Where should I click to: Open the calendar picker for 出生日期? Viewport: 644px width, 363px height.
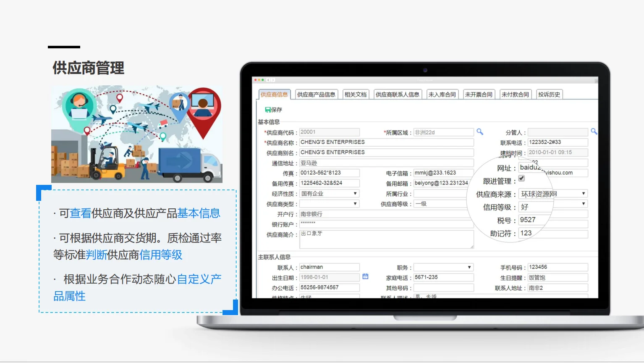364,276
